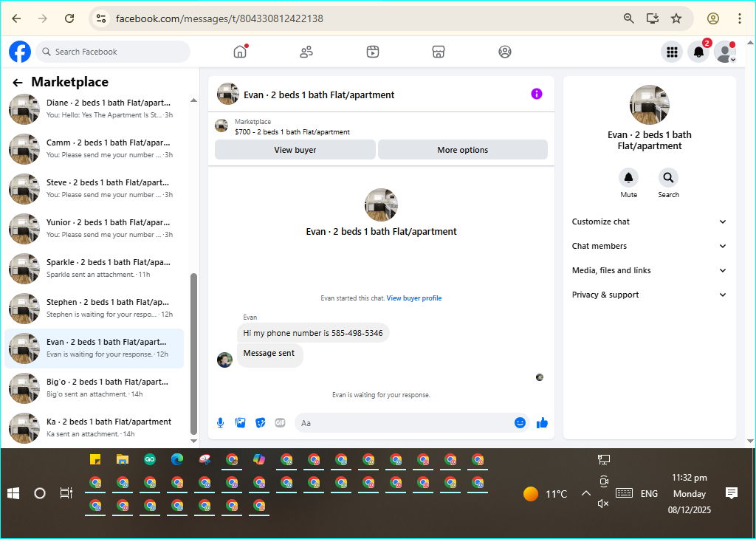The height and width of the screenshot is (539, 756).
Task: Open the Action Center notifications icon
Action: point(732,493)
